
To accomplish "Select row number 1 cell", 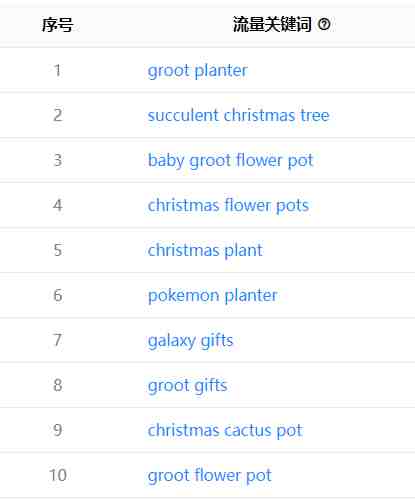I will pos(57,70).
